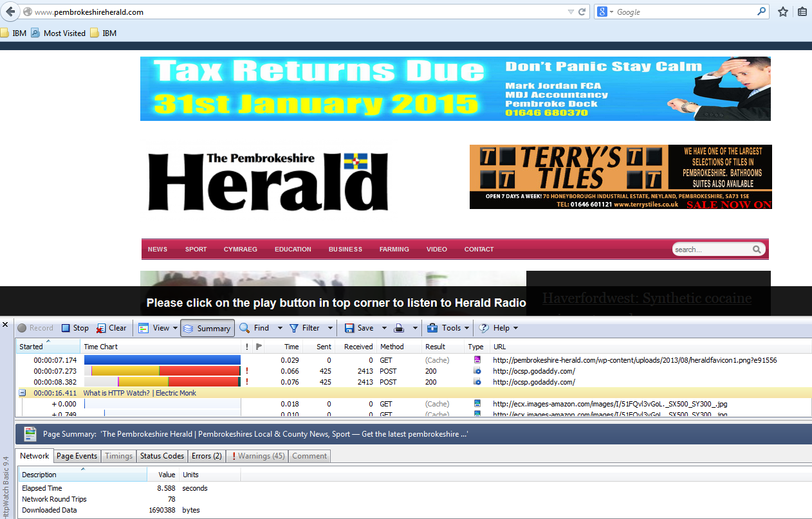Open the Filter dropdown arrow

[330, 328]
